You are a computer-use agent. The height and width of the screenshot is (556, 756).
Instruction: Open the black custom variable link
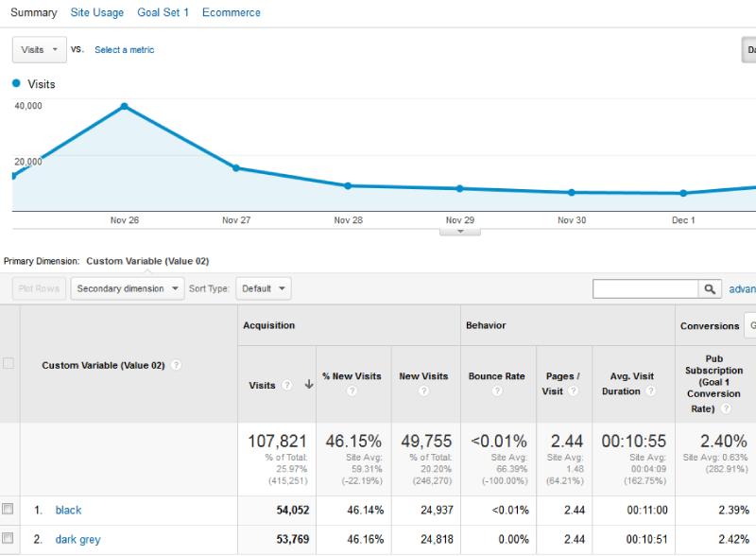click(68, 511)
